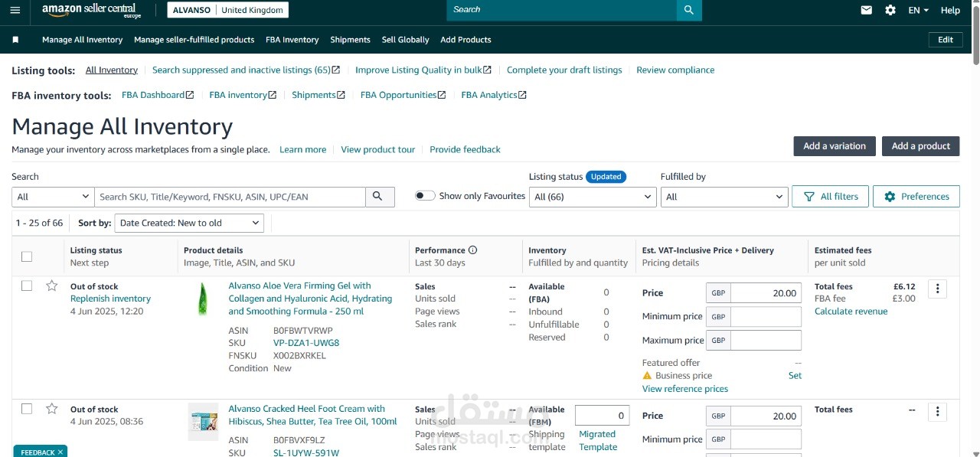This screenshot has width=980, height=457.
Task: Open FBA Opportunities link
Action: coord(403,95)
